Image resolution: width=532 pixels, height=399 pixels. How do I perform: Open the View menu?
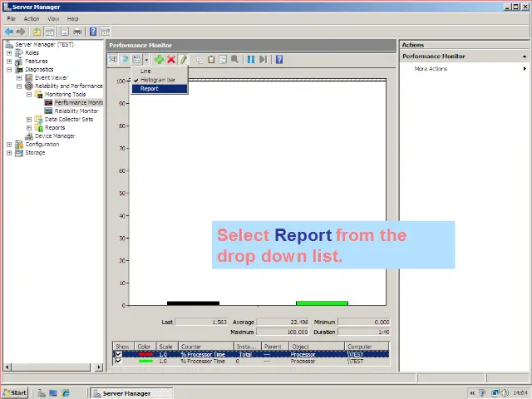53,19
